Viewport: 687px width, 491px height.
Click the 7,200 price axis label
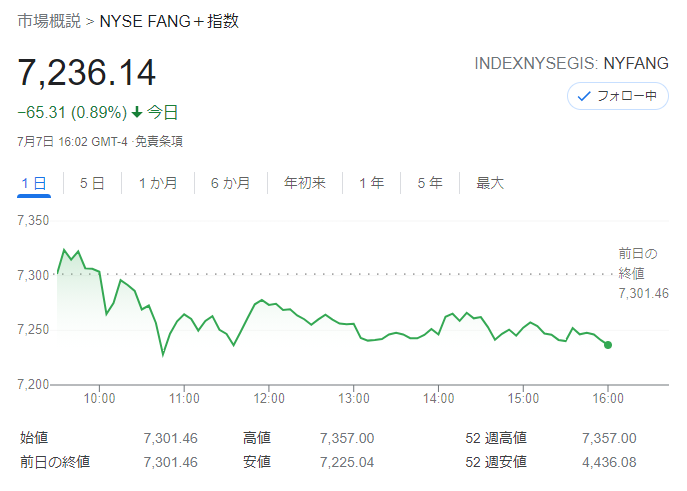point(33,385)
